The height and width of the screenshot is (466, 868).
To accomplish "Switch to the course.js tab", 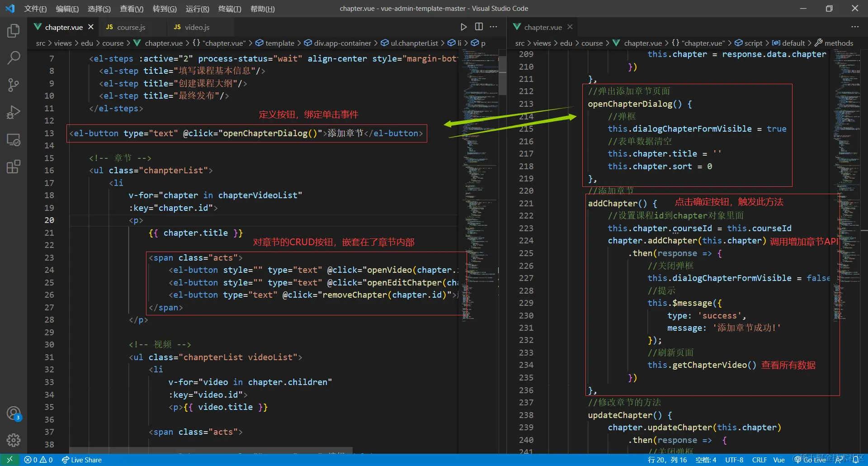I will [x=131, y=27].
